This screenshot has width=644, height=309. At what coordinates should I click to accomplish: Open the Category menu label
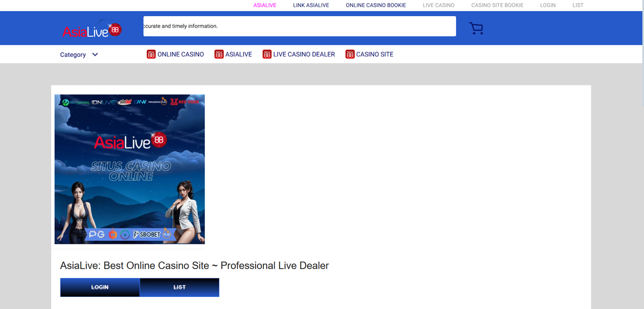(73, 55)
